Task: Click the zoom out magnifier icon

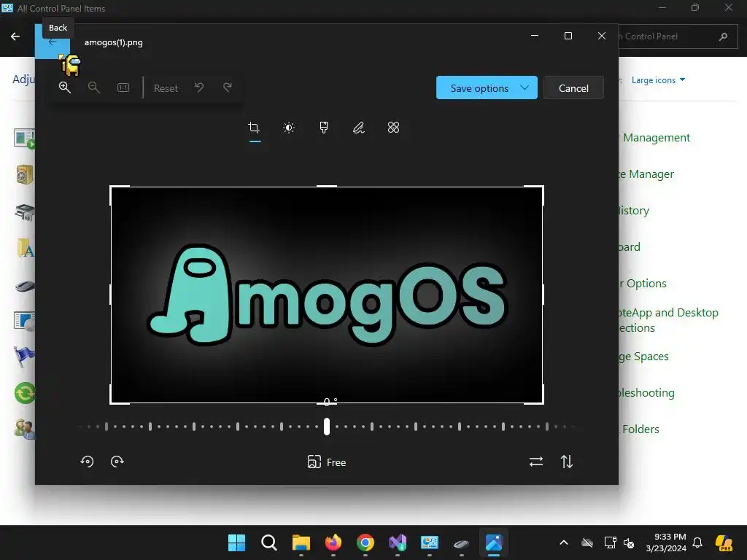Action: click(94, 87)
